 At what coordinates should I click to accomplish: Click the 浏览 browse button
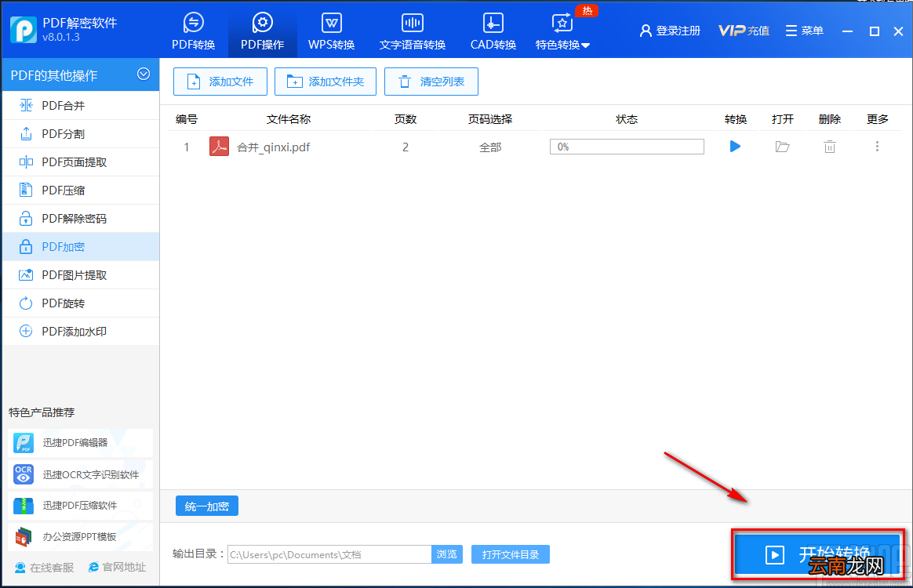tap(446, 554)
